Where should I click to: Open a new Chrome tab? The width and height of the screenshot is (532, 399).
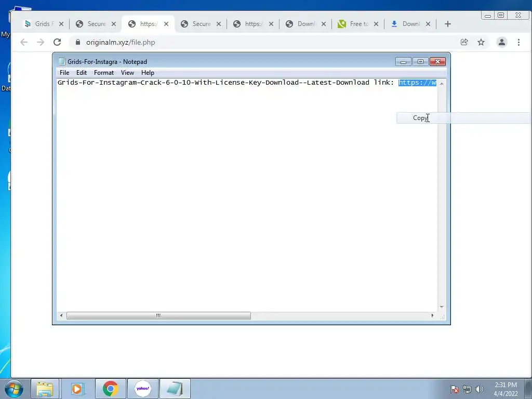(x=447, y=24)
